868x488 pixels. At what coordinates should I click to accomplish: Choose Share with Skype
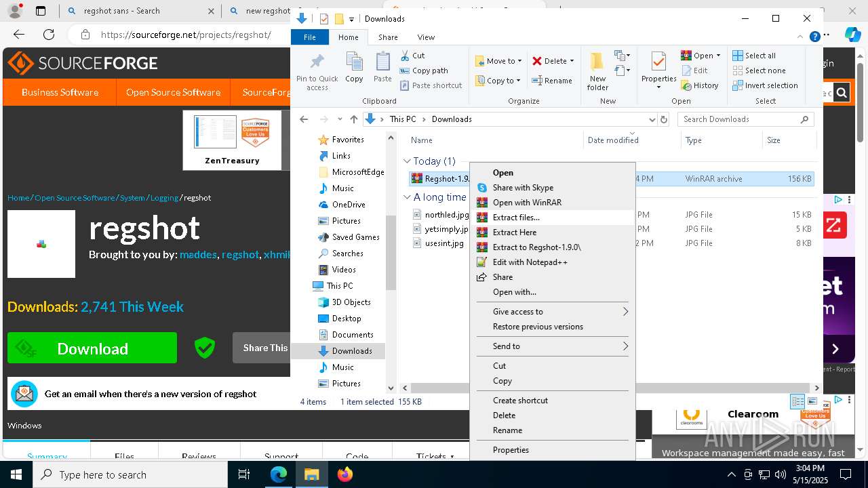click(552, 188)
